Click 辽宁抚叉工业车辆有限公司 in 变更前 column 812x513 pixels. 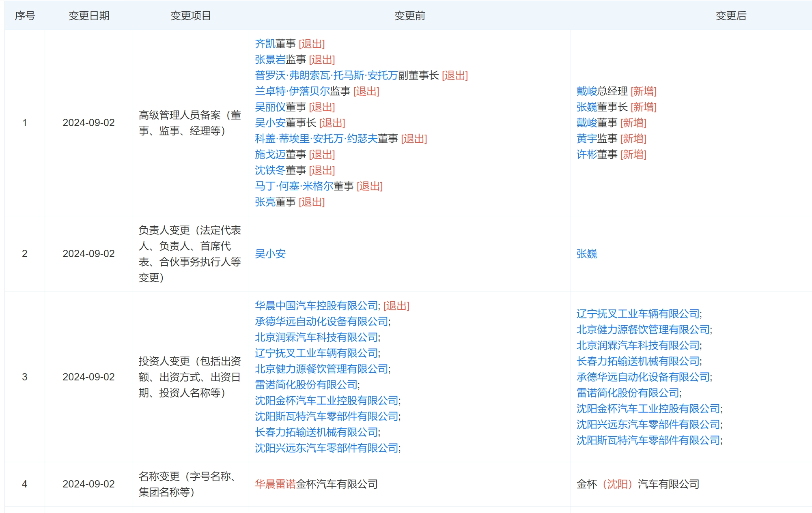pos(317,353)
